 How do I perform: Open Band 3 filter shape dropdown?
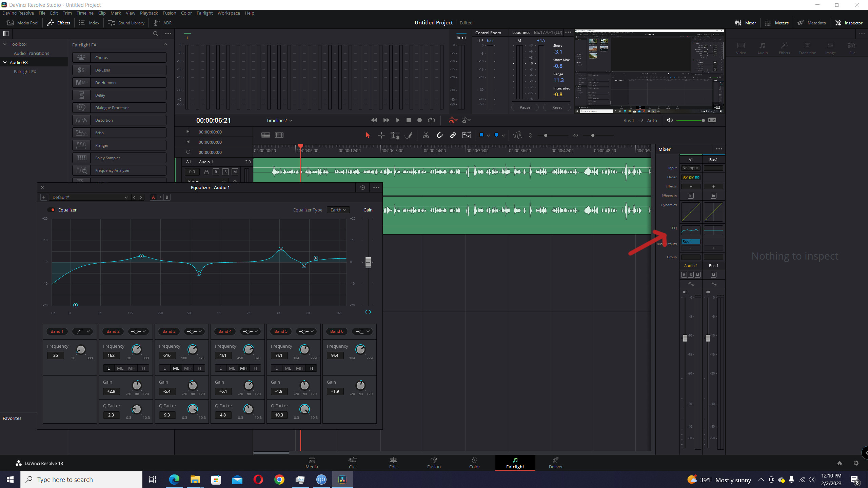pos(195,331)
